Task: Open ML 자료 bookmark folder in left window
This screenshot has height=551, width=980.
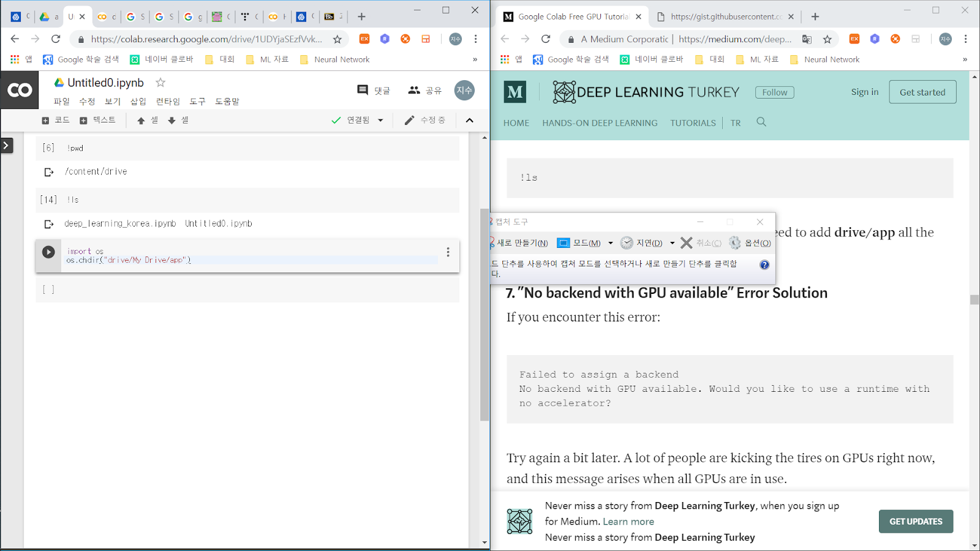Action: 267,59
